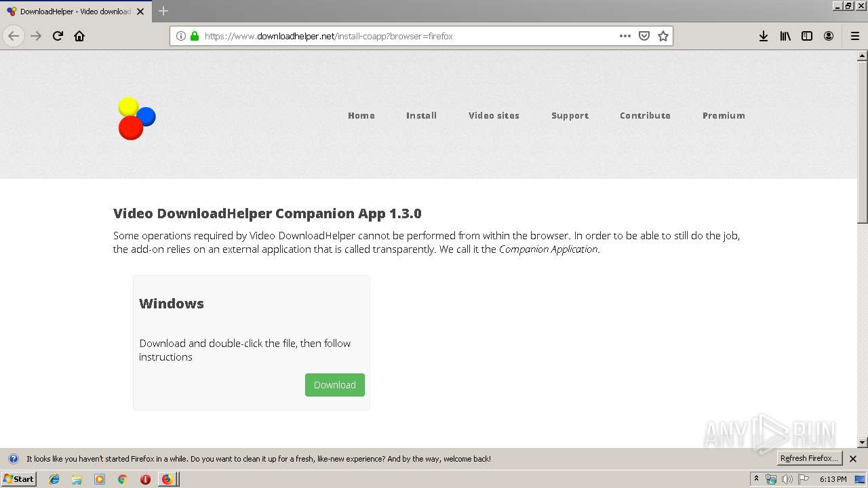The image size is (868, 488).
Task: Show hidden system tray icons
Action: pyautogui.click(x=756, y=479)
